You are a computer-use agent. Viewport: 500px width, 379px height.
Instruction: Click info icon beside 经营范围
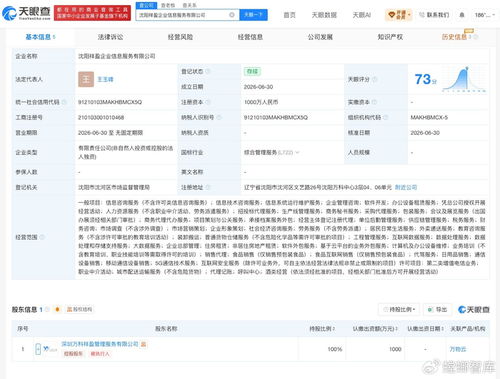tap(42, 237)
